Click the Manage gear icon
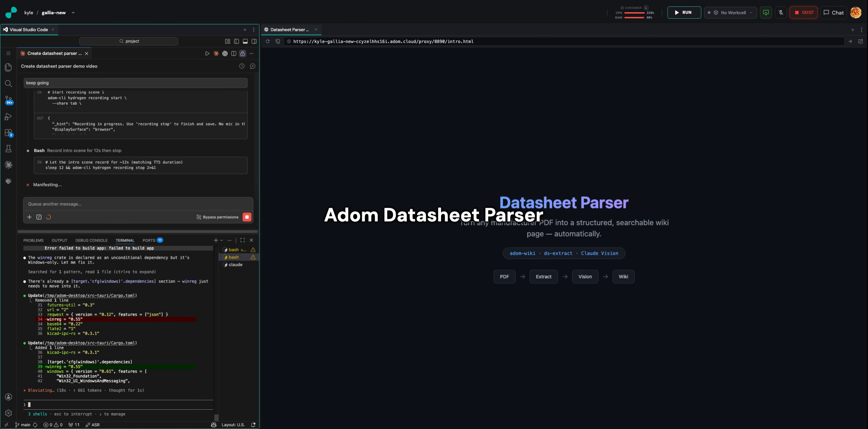Image resolution: width=868 pixels, height=429 pixels. (x=8, y=413)
